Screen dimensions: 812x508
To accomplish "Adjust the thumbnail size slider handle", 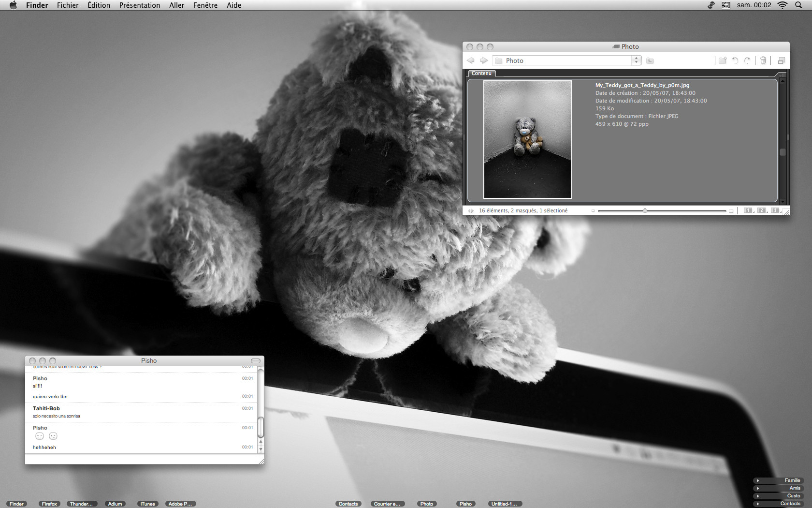I will pos(645,210).
